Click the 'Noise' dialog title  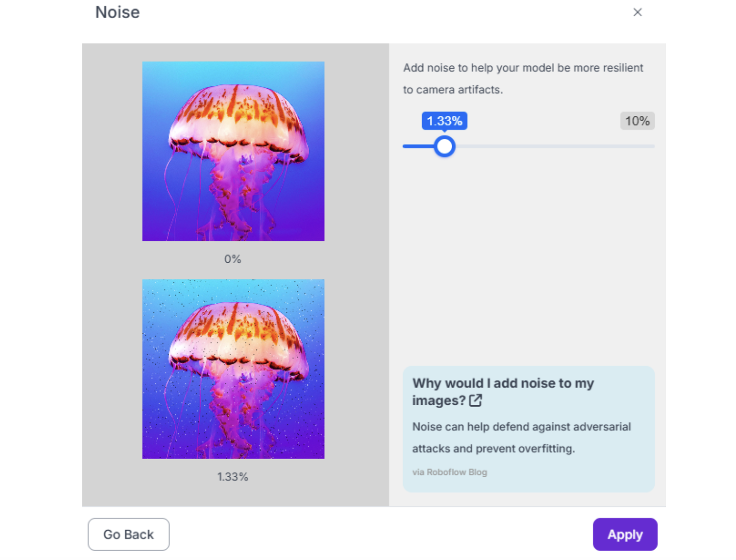click(117, 12)
